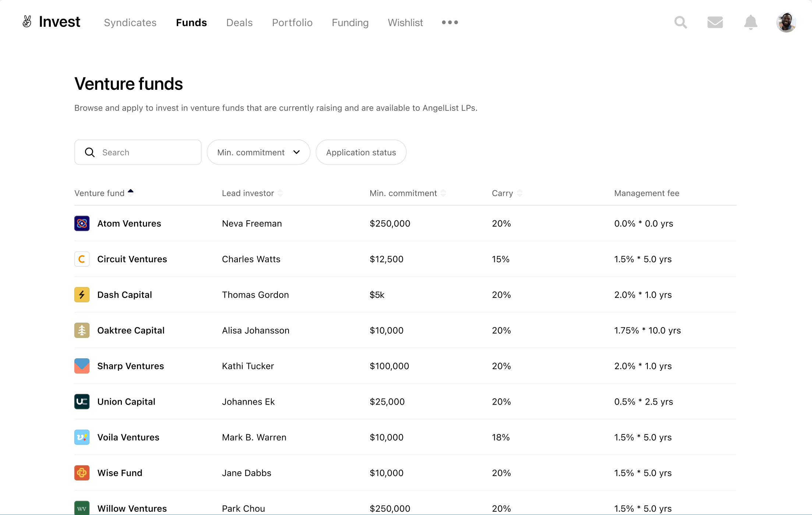The height and width of the screenshot is (515, 812).
Task: Click the Dash Capital lightning logo
Action: click(x=82, y=295)
